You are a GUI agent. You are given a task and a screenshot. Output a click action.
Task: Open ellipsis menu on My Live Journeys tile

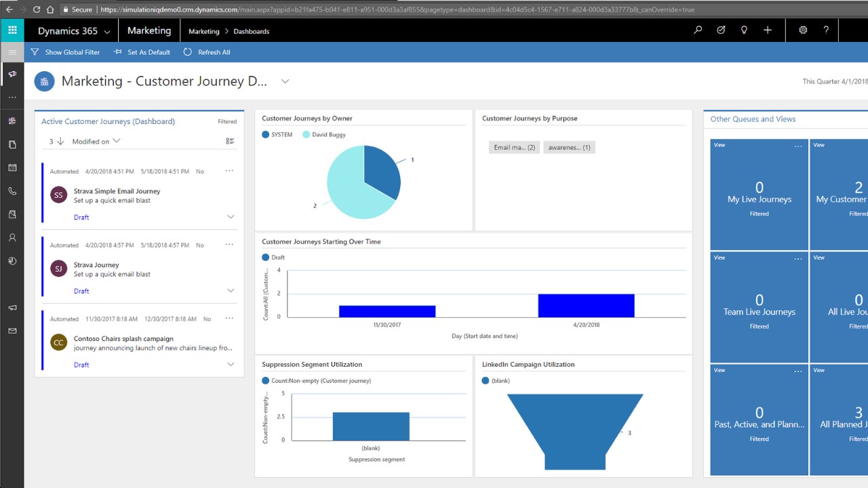coord(798,145)
